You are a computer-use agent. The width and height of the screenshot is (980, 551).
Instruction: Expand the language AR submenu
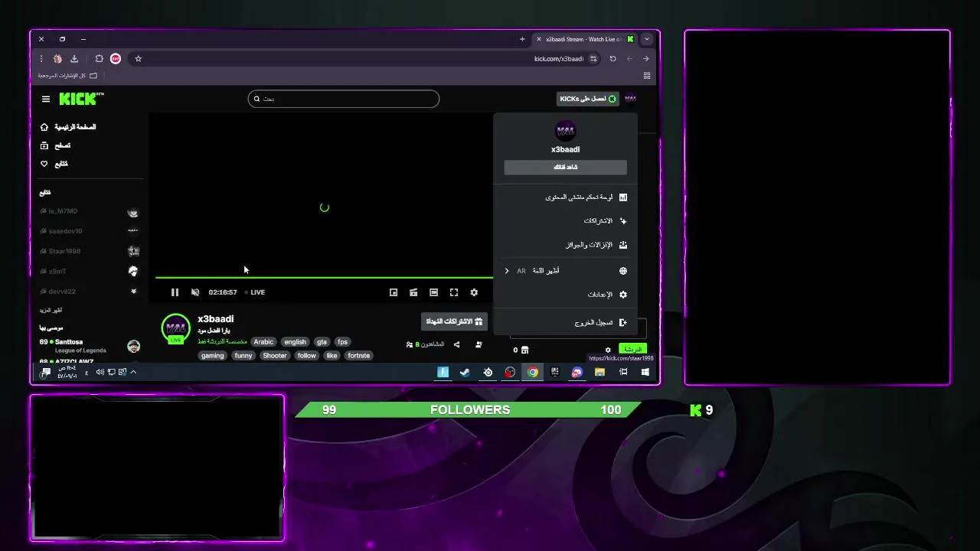(565, 271)
